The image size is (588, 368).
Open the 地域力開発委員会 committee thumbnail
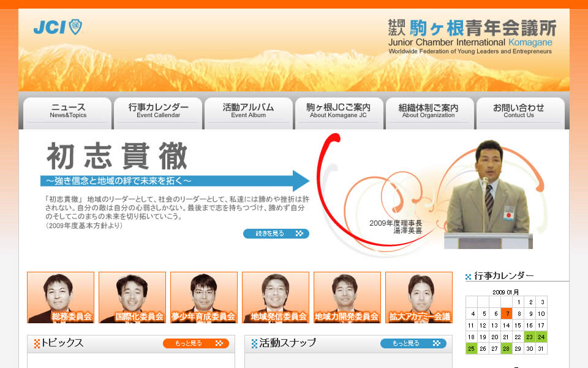347,297
